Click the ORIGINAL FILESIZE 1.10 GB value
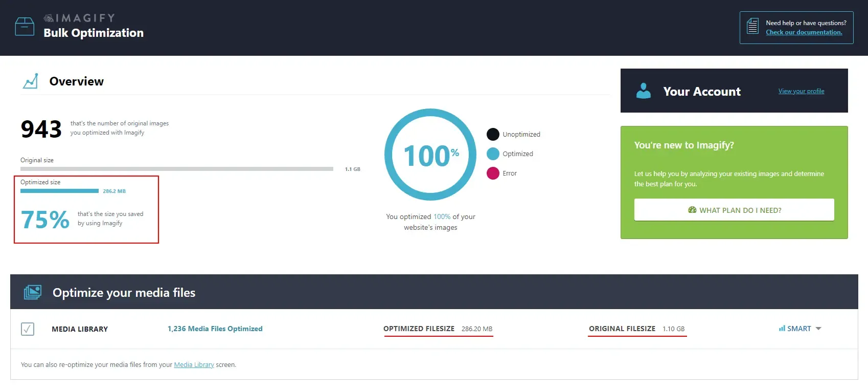 click(673, 329)
